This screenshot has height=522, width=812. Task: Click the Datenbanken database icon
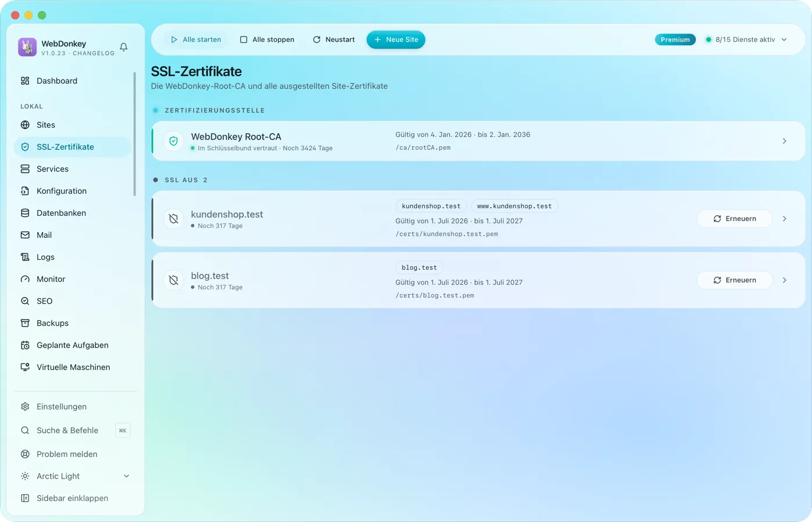pyautogui.click(x=25, y=213)
